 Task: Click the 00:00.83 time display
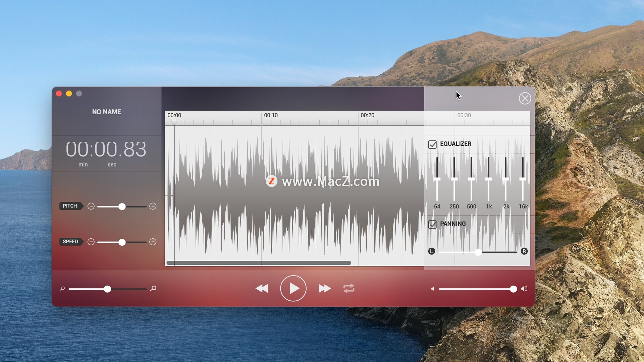coord(106,149)
